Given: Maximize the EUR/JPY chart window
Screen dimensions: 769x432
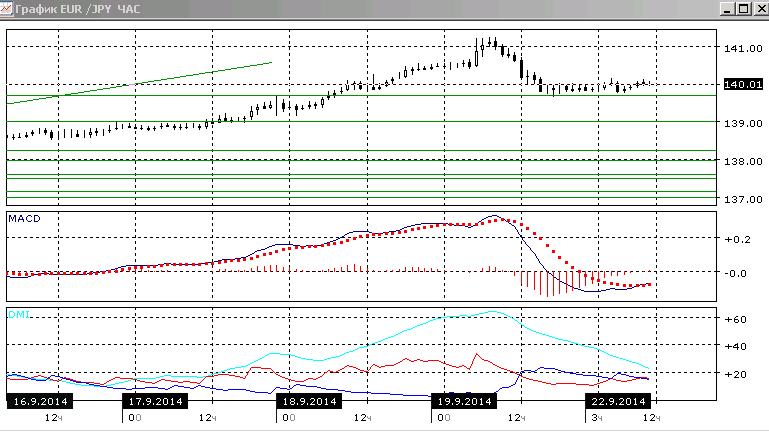Looking at the screenshot, I should [744, 9].
